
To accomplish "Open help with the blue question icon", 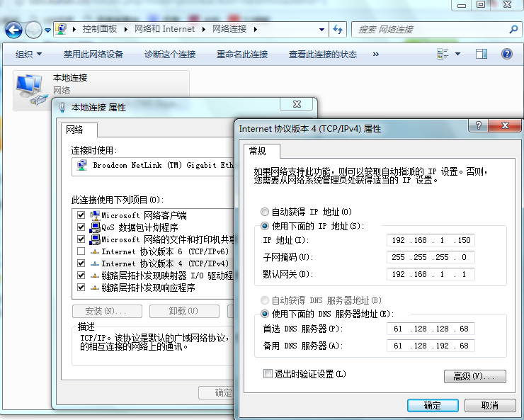I will (x=507, y=54).
